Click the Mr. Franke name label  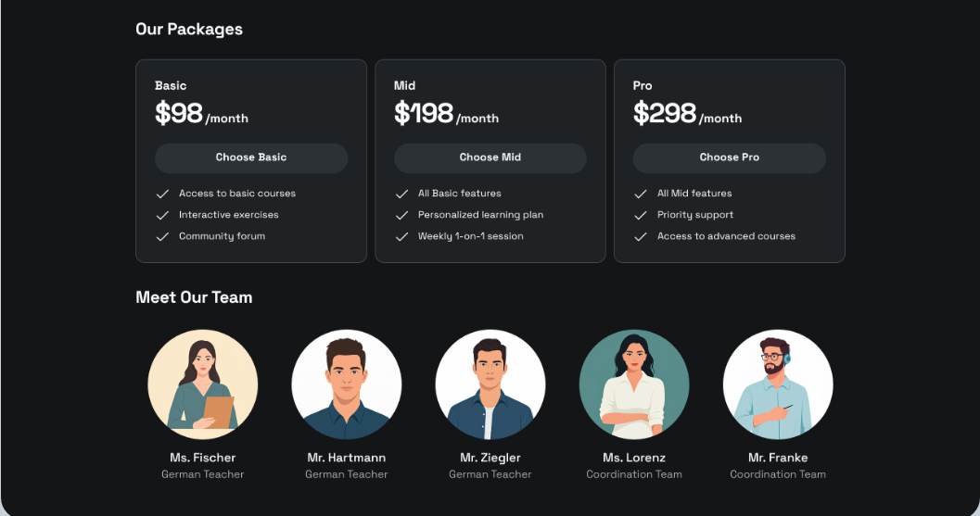click(x=778, y=458)
